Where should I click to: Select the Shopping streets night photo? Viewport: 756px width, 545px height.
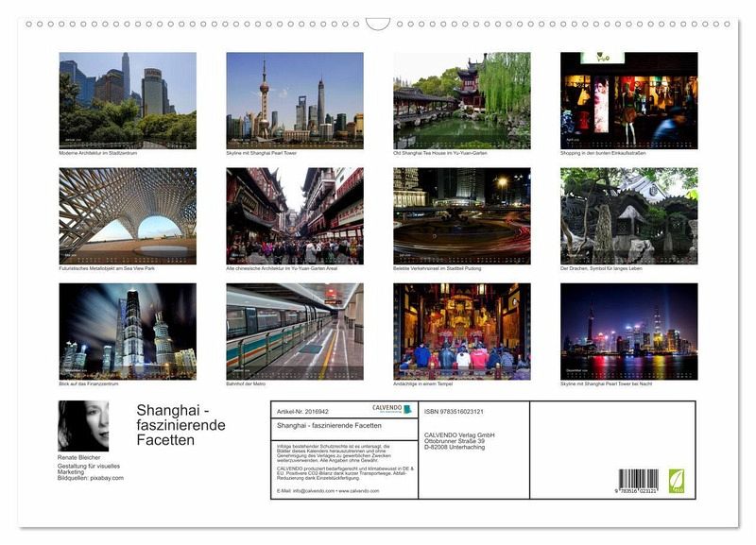point(629,99)
